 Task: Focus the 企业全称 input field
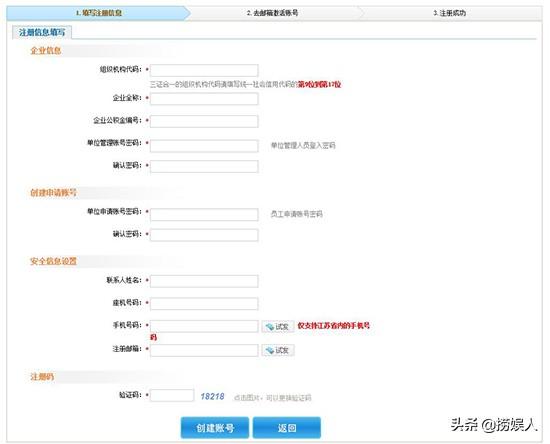204,99
